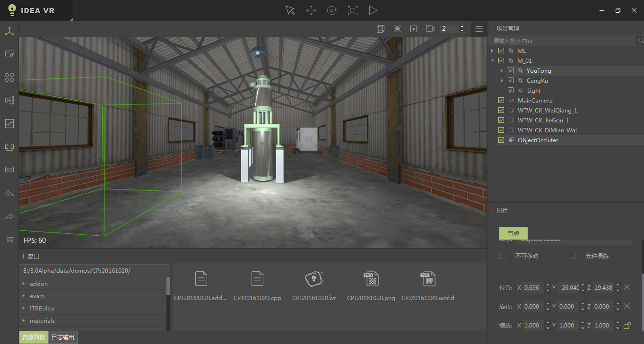The image size is (644, 344).
Task: Select the cursor selection tool
Action: coord(290,10)
